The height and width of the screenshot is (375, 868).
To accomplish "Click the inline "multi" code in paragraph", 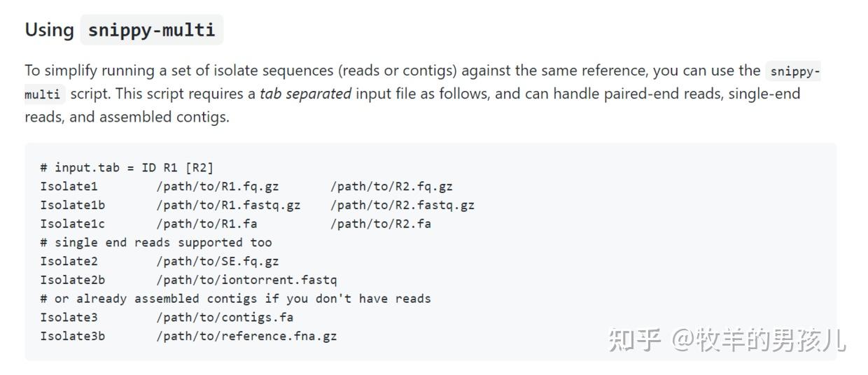I will (x=43, y=94).
